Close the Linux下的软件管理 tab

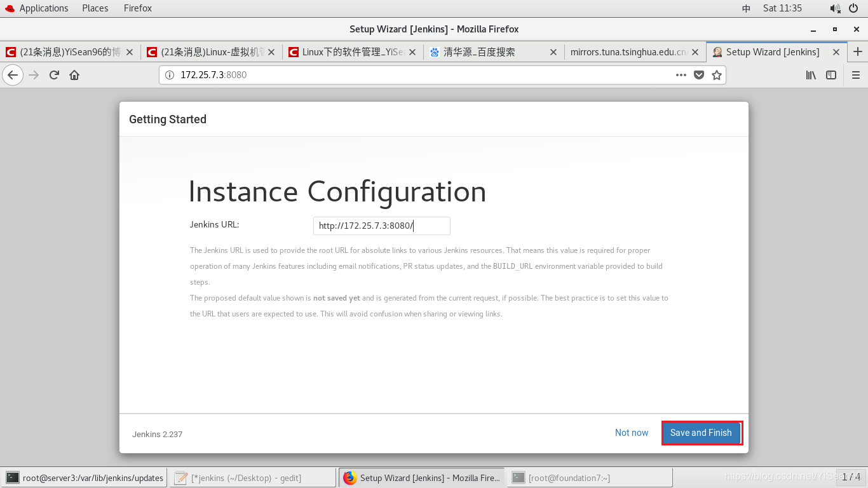coord(412,52)
